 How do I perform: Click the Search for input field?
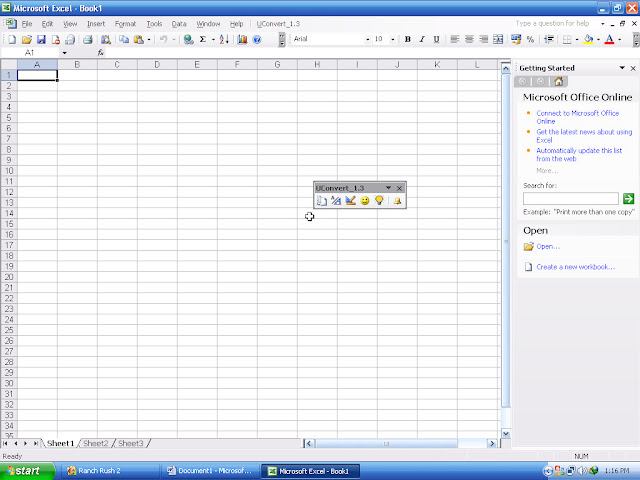pyautogui.click(x=571, y=199)
